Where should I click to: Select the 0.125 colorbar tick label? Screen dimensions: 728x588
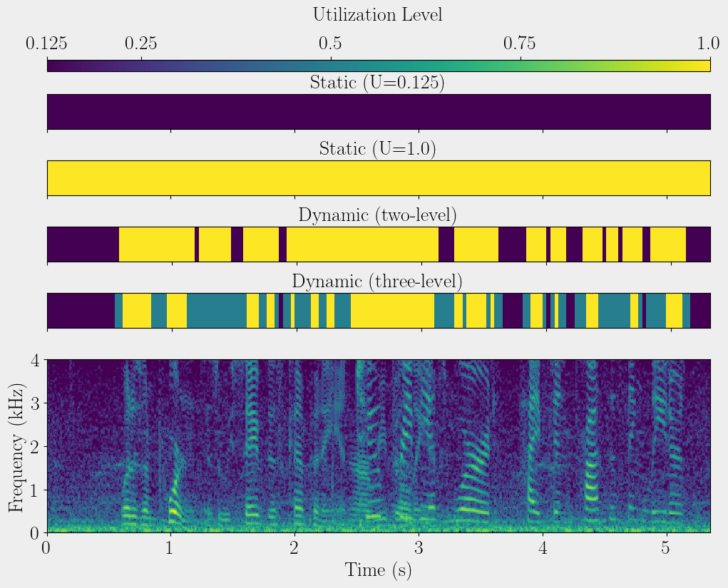[47, 44]
